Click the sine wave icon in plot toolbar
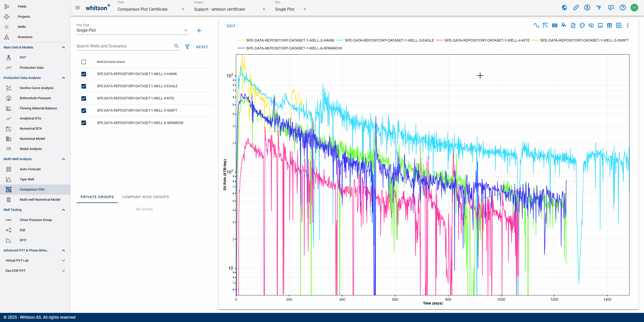 point(536,25)
